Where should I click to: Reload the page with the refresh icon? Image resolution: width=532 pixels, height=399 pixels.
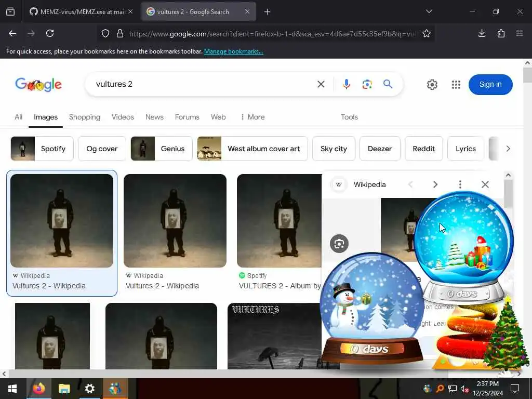(x=50, y=33)
